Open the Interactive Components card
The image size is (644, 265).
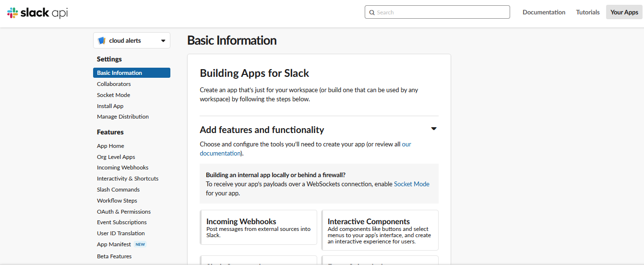[380, 230]
